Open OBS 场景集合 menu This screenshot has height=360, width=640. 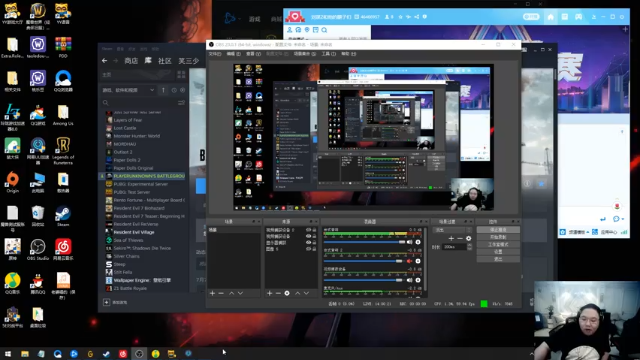(304, 54)
